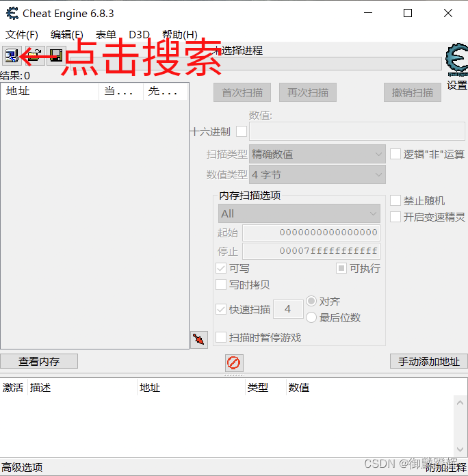Click the save floppy disk icon
This screenshot has width=468, height=476.
[56, 55]
